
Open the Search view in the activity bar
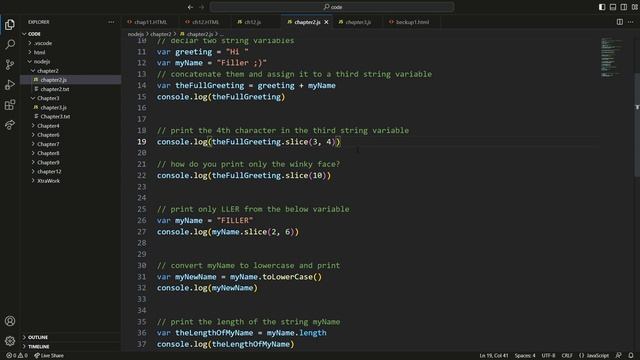point(10,44)
